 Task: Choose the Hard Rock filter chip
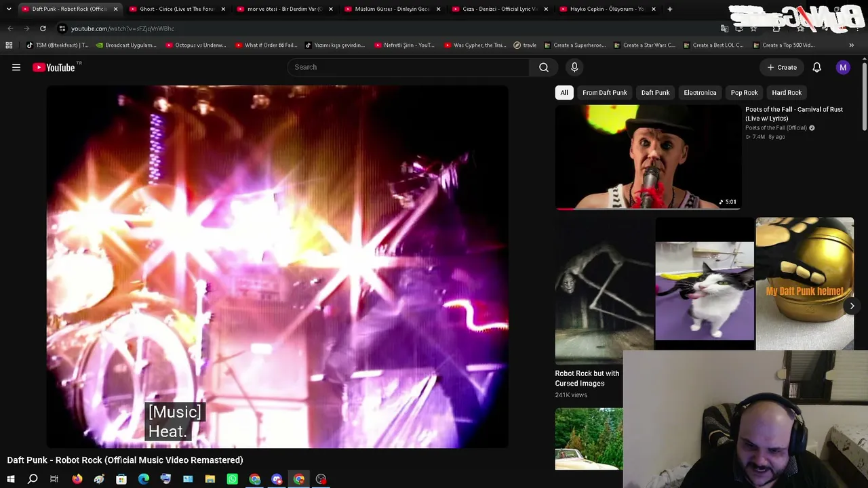(787, 92)
